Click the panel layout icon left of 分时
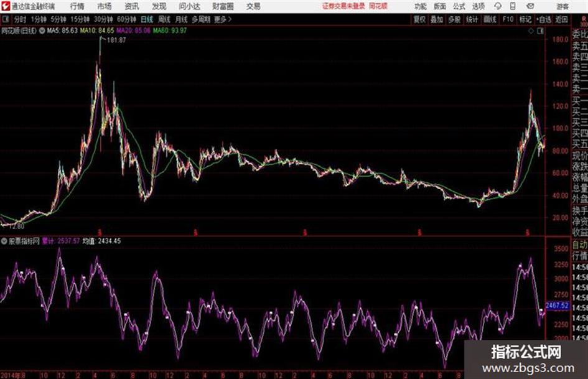The image size is (588, 379). 6,19
